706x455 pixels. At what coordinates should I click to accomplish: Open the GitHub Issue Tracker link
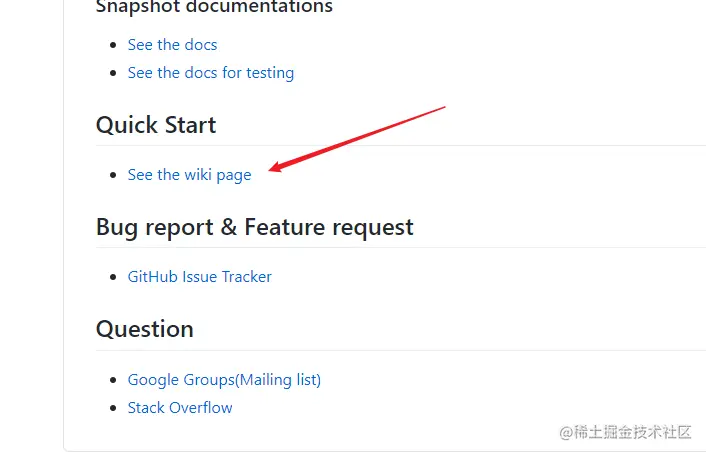199,277
